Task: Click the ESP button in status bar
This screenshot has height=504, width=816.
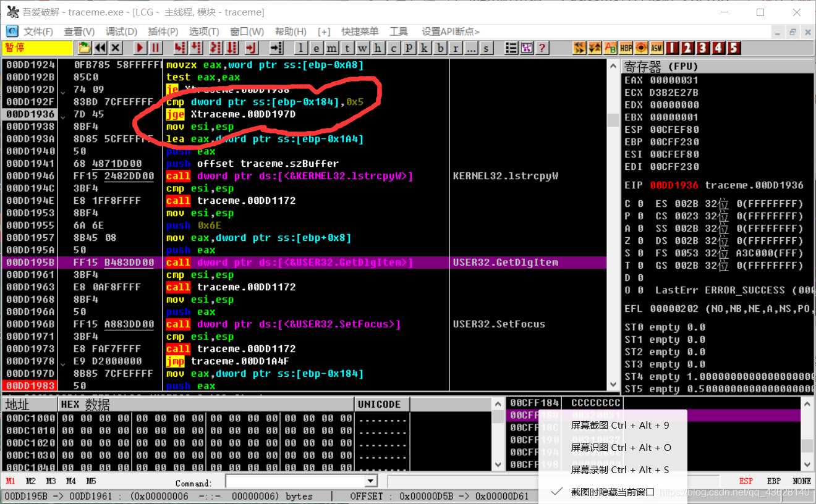Action: click(x=746, y=481)
